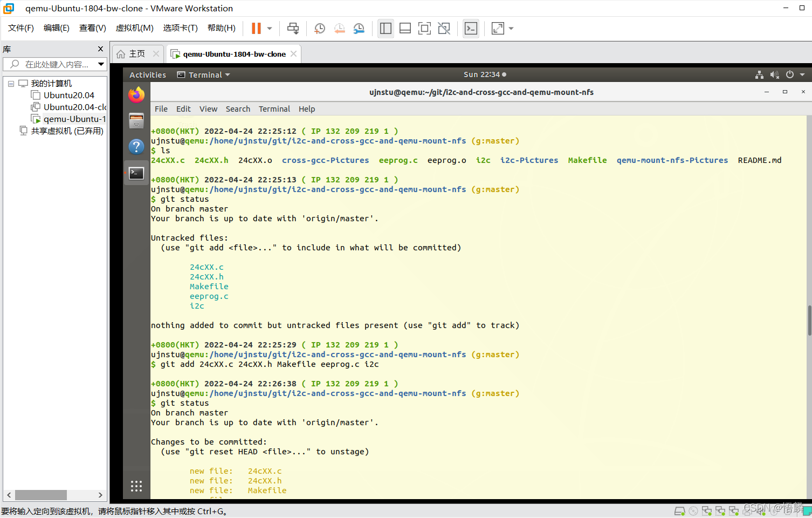Open the 文件(F) menu
812x518 pixels.
pos(21,28)
